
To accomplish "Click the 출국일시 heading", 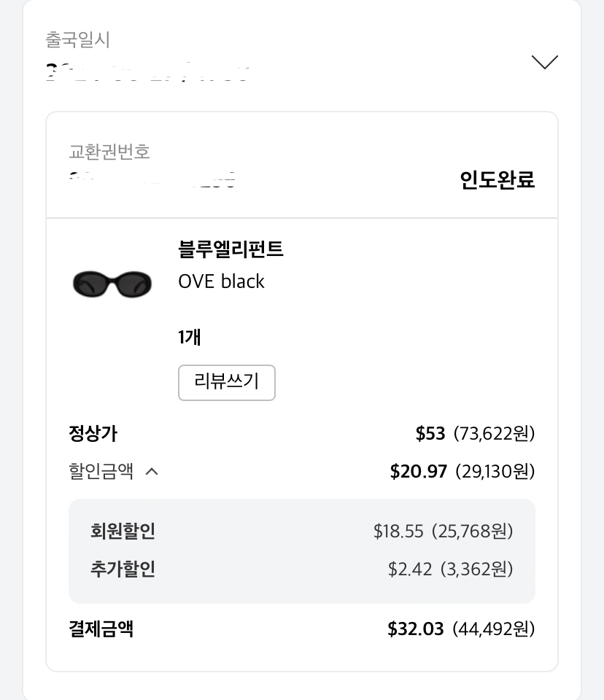I will tap(78, 39).
